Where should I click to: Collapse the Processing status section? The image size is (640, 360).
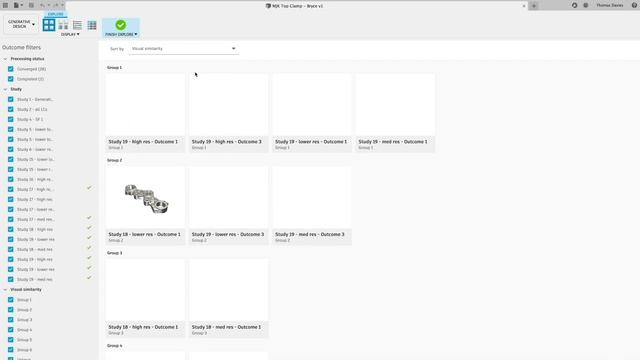pyautogui.click(x=5, y=59)
